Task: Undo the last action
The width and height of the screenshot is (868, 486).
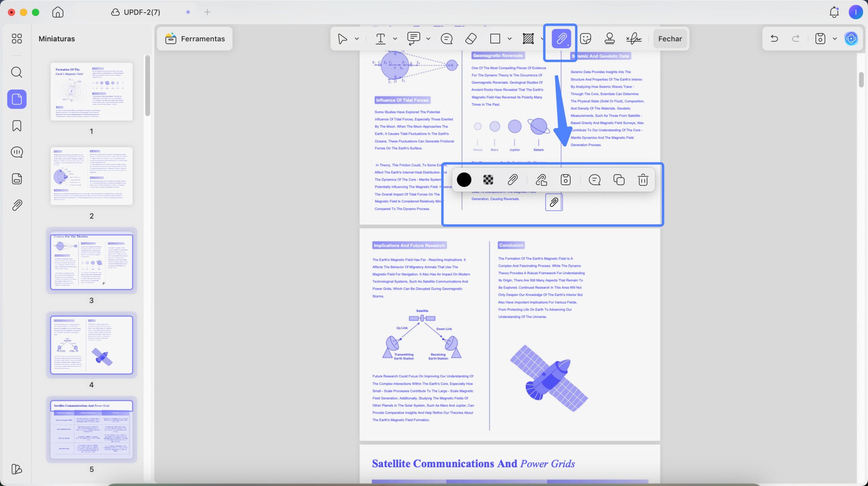Action: pyautogui.click(x=774, y=39)
